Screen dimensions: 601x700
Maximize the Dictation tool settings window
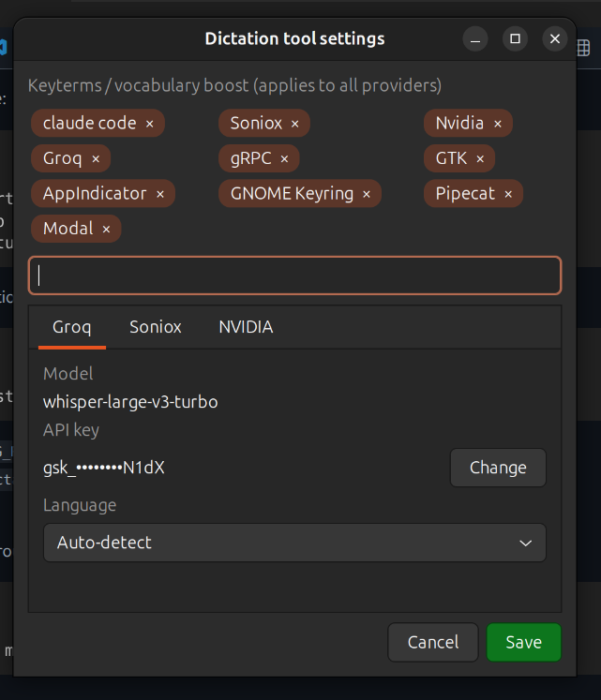[x=515, y=39]
